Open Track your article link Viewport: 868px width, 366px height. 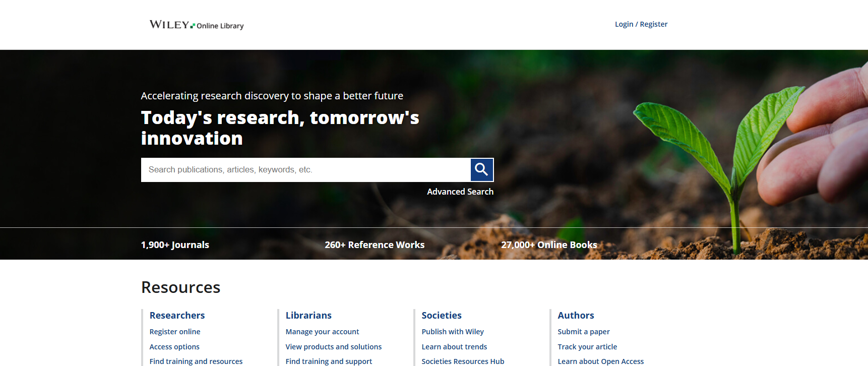coord(587,347)
